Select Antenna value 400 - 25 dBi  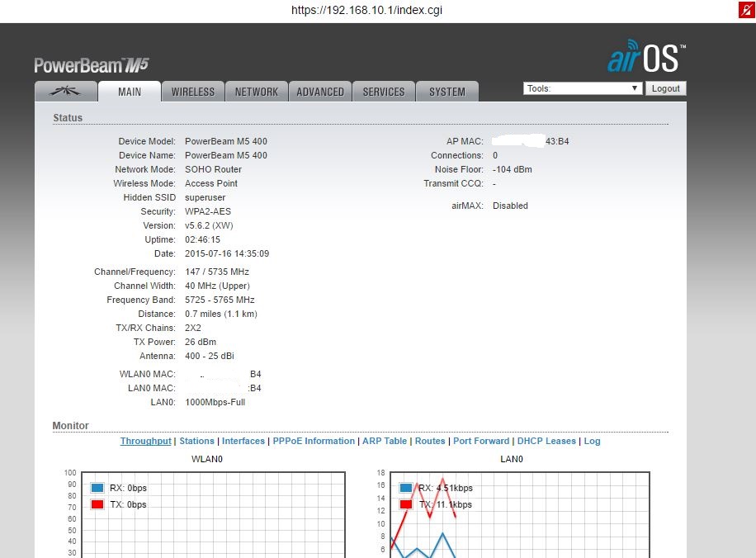(x=210, y=356)
